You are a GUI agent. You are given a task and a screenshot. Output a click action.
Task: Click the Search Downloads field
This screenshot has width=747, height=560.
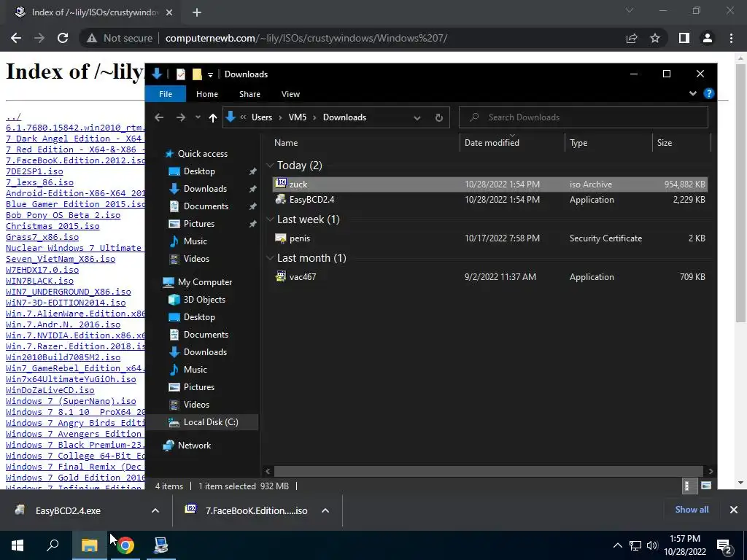[583, 117]
